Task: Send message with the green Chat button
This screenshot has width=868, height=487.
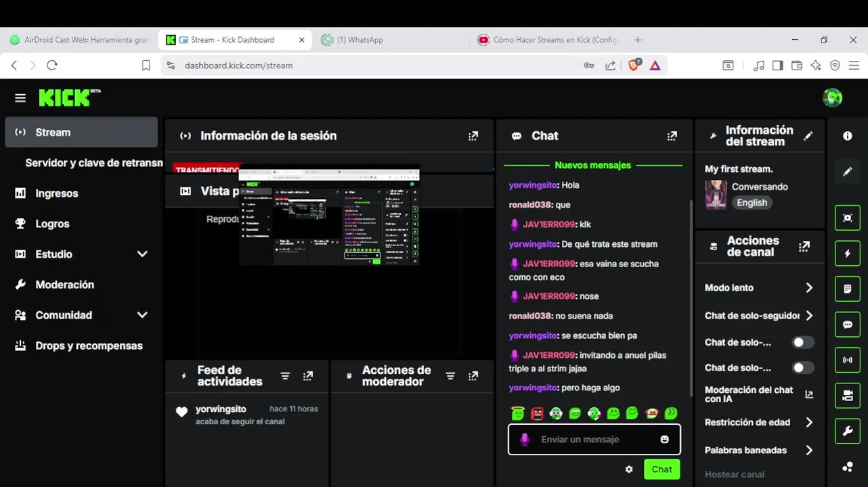Action: [x=661, y=469]
